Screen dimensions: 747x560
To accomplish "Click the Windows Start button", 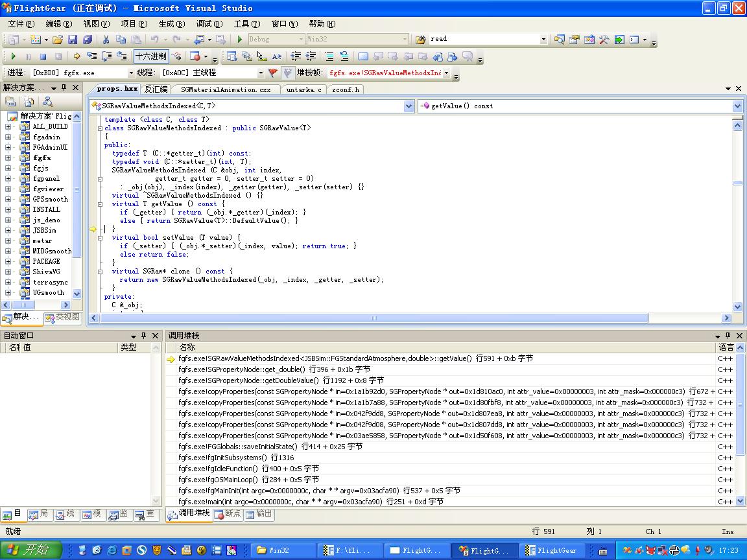I will point(30,550).
